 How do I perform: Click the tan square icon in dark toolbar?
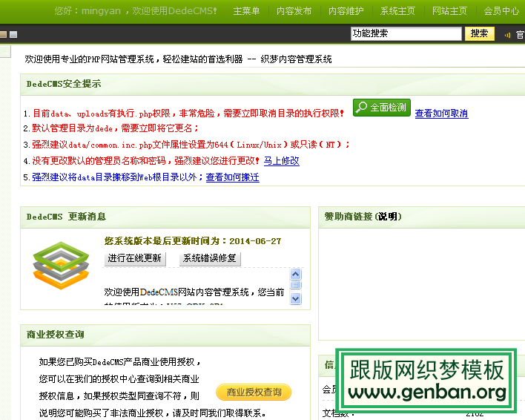(x=3, y=34)
